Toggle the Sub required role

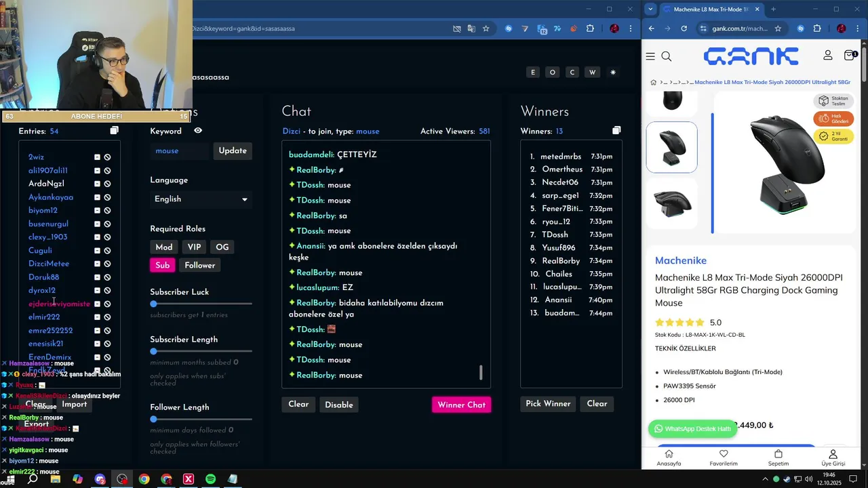163,265
